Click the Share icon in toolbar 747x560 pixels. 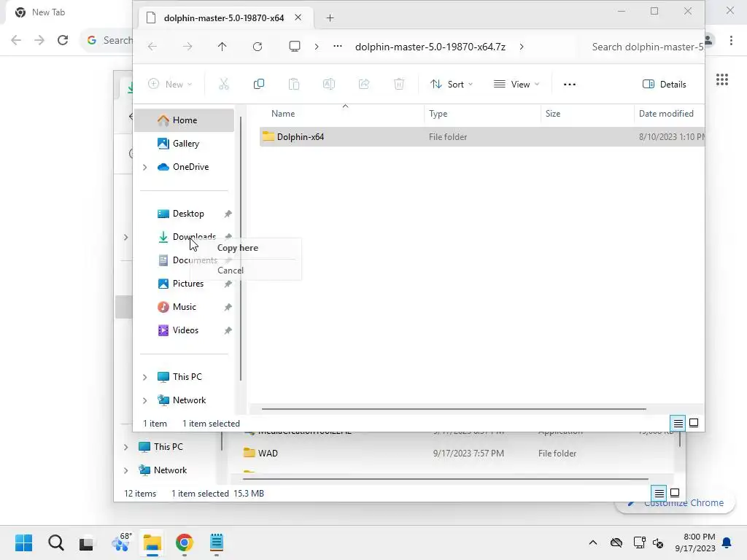click(x=364, y=85)
